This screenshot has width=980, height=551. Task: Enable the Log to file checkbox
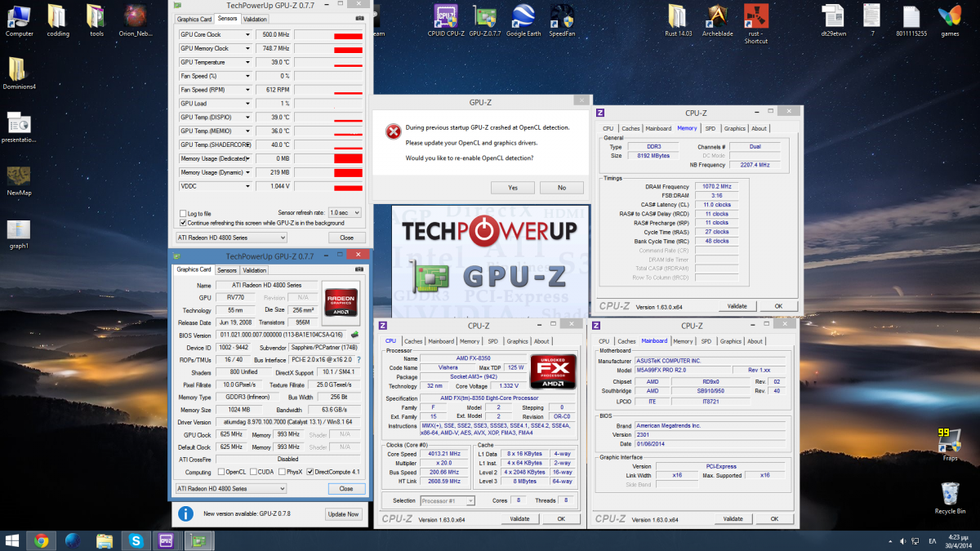[183, 213]
